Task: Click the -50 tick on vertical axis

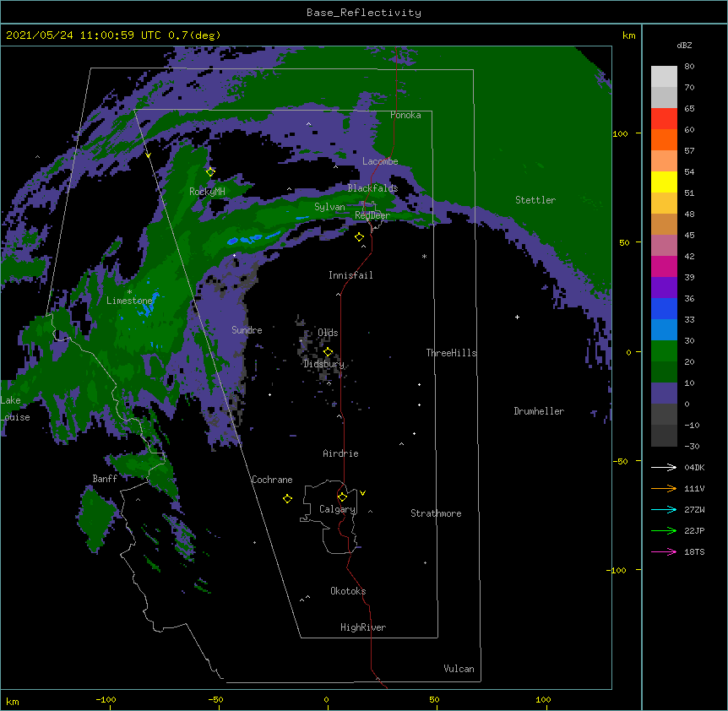Action: click(620, 461)
